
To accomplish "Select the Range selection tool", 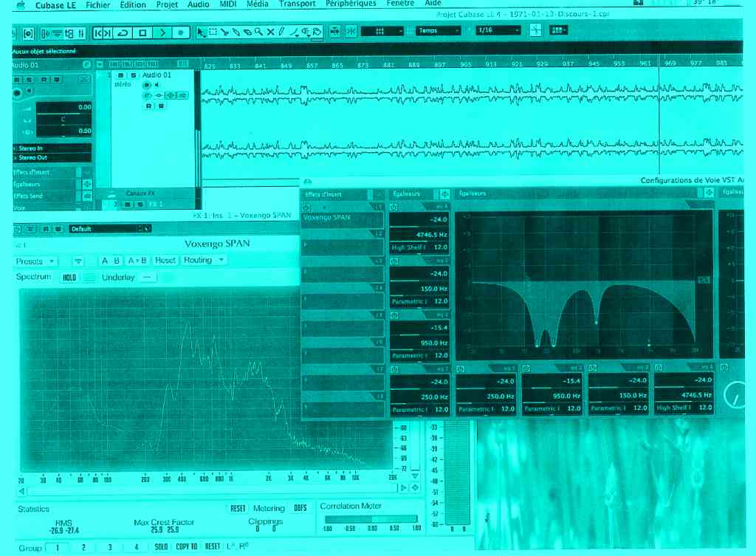I will click(x=213, y=32).
